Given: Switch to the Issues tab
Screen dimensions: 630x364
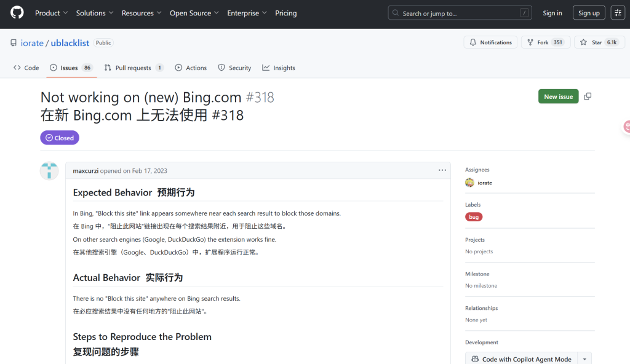Looking at the screenshot, I should (71, 68).
